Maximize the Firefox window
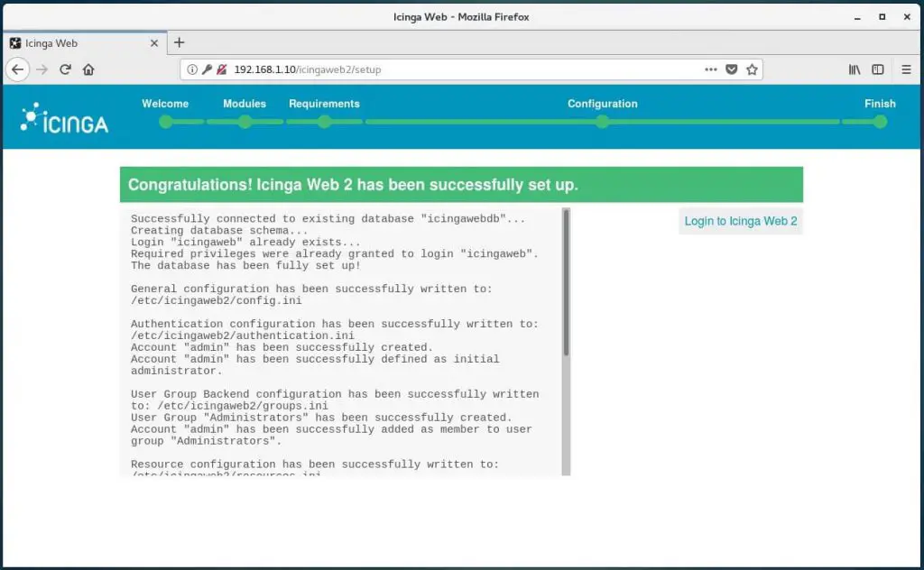Screen dimensions: 924x570 point(882,17)
